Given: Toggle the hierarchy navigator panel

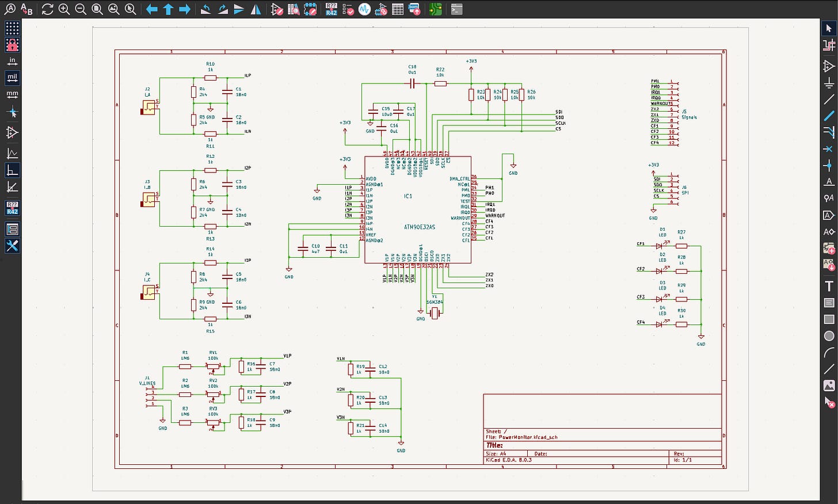Looking at the screenshot, I should coord(12,229).
